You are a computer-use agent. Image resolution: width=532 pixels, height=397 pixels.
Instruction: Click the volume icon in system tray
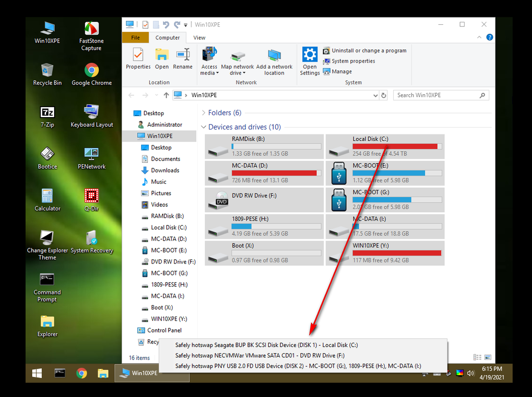(x=470, y=373)
